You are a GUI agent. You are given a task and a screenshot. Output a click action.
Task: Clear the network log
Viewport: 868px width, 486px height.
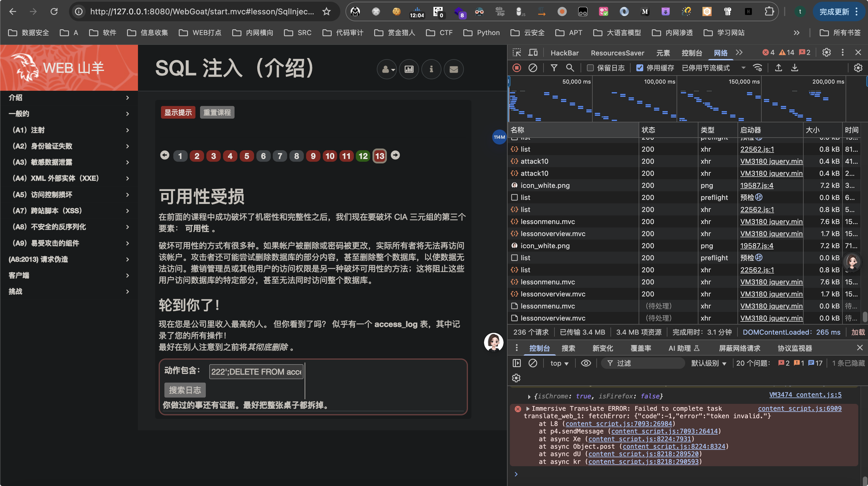(533, 68)
